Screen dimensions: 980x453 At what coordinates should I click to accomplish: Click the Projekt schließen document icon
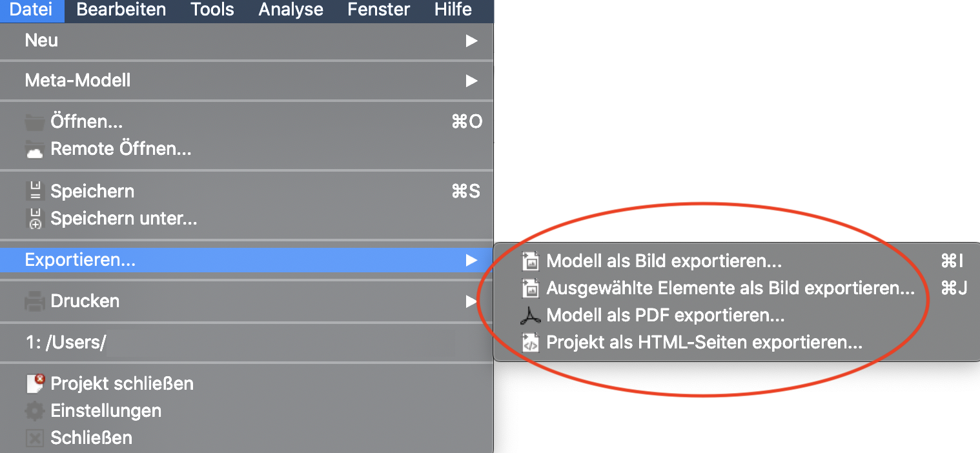pos(34,383)
